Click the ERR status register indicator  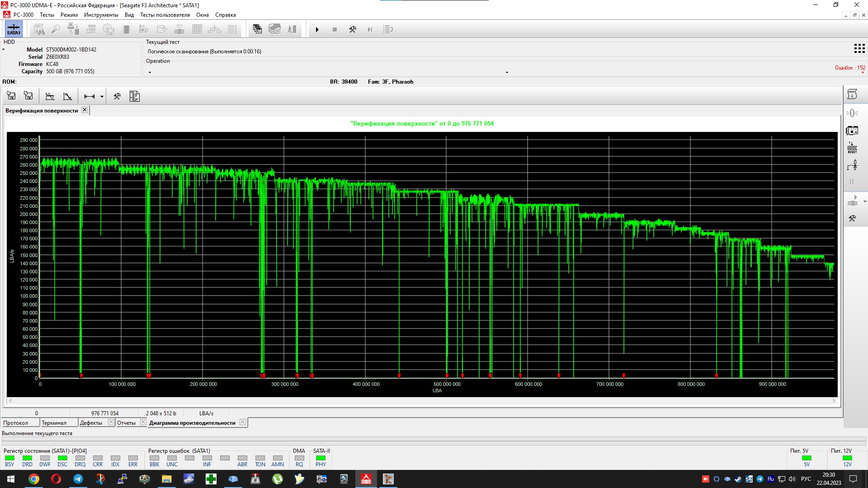click(x=133, y=458)
